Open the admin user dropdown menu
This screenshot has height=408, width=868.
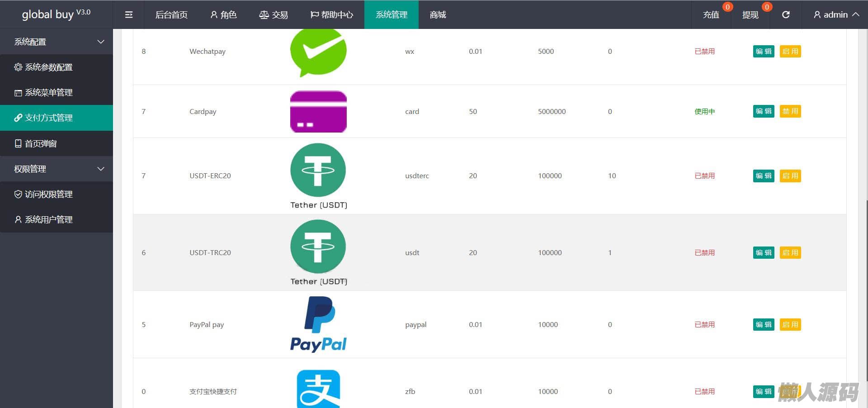click(x=836, y=15)
